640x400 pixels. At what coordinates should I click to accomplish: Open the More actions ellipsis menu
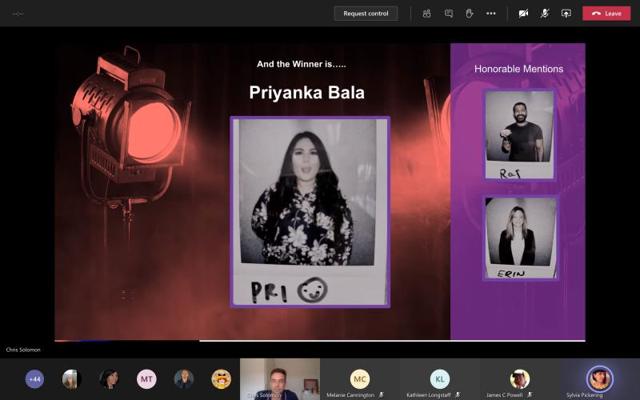pos(491,13)
